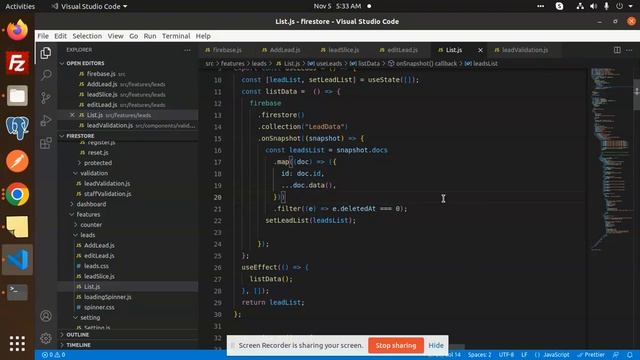Open pgAdmin elephant icon in dock
This screenshot has height=360, width=640.
pos(17,128)
